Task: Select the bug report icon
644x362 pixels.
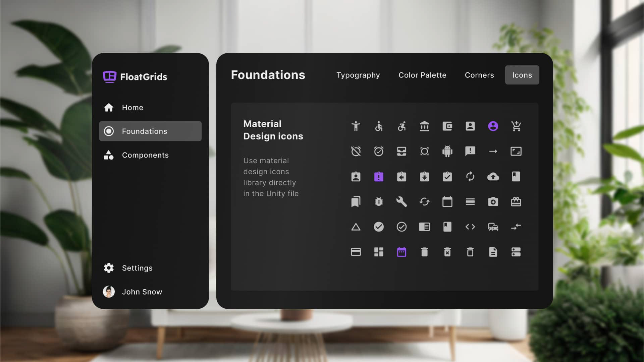Action: coord(379,201)
